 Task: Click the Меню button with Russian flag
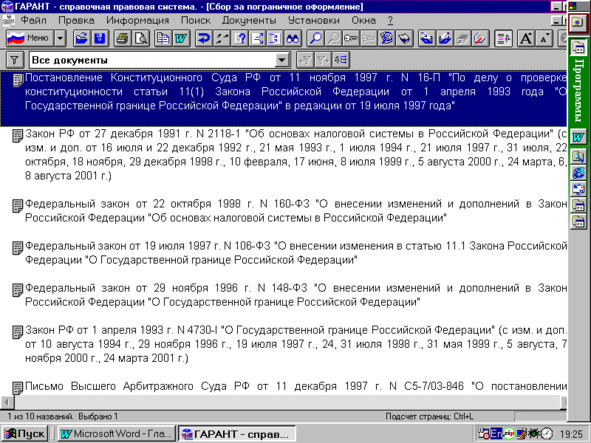30,38
